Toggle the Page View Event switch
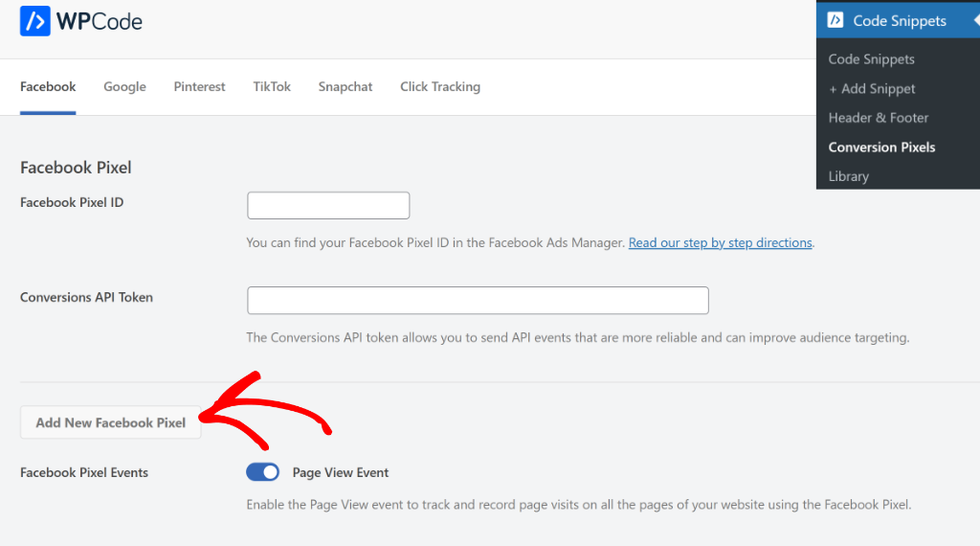This screenshot has height=546, width=980. coord(262,472)
